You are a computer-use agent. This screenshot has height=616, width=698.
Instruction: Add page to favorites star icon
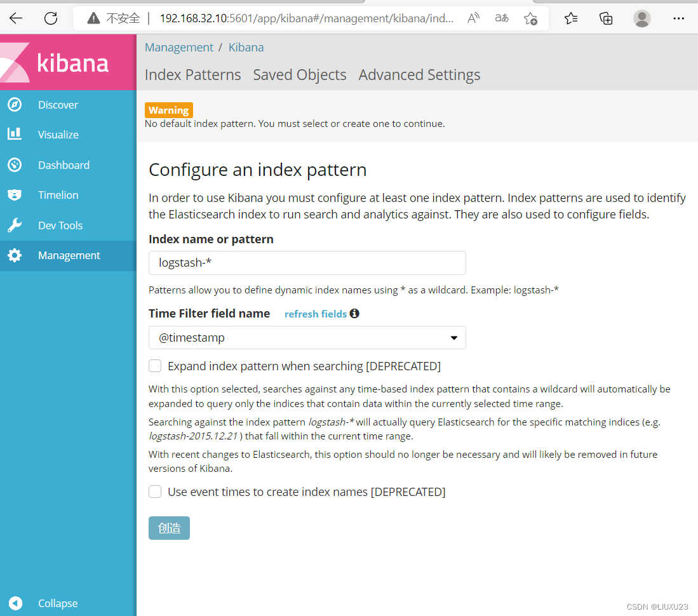[530, 18]
